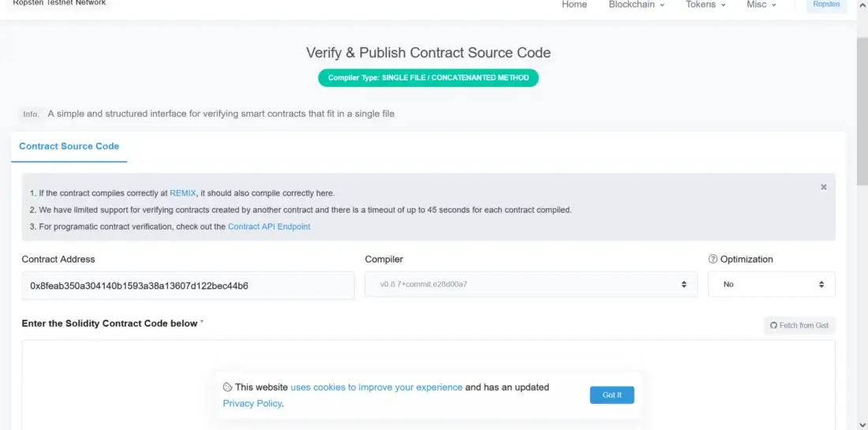Click the Ropsten network button
Screen dimensions: 868x430
pyautogui.click(x=826, y=5)
